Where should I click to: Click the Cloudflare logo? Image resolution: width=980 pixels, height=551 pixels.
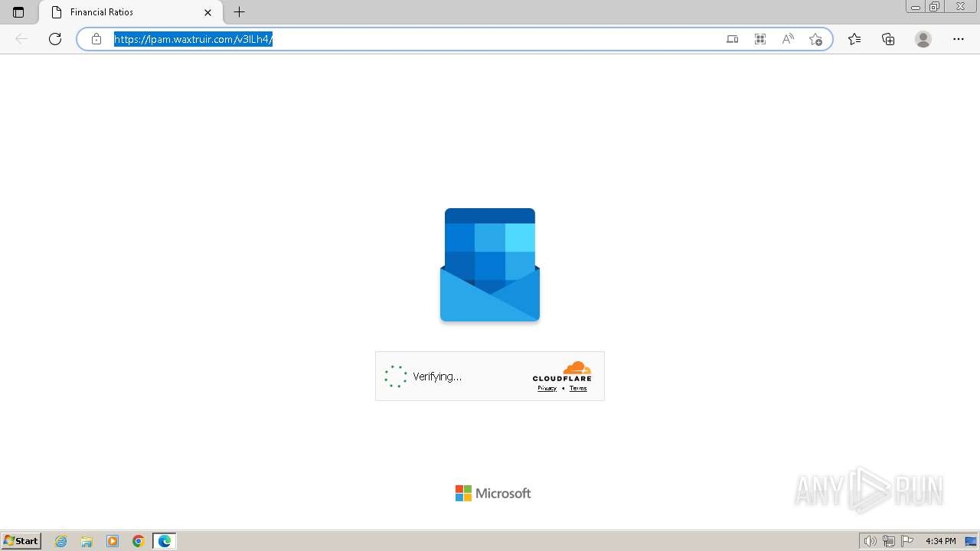(562, 371)
